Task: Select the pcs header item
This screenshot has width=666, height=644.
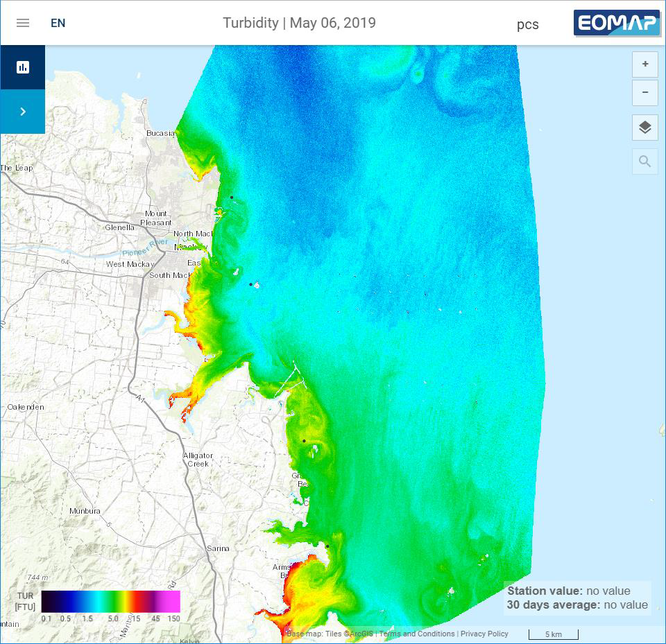Action: 527,24
